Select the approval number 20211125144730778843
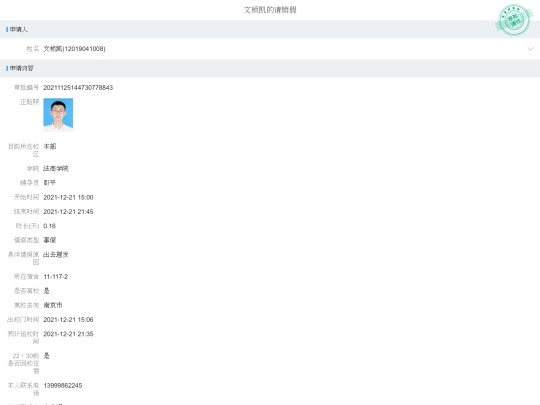This screenshot has height=405, width=540. point(78,87)
